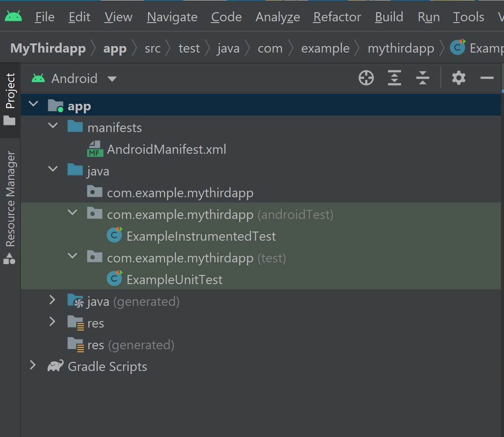This screenshot has height=437, width=504.
Task: Collapse the app module node
Action: tap(33, 104)
